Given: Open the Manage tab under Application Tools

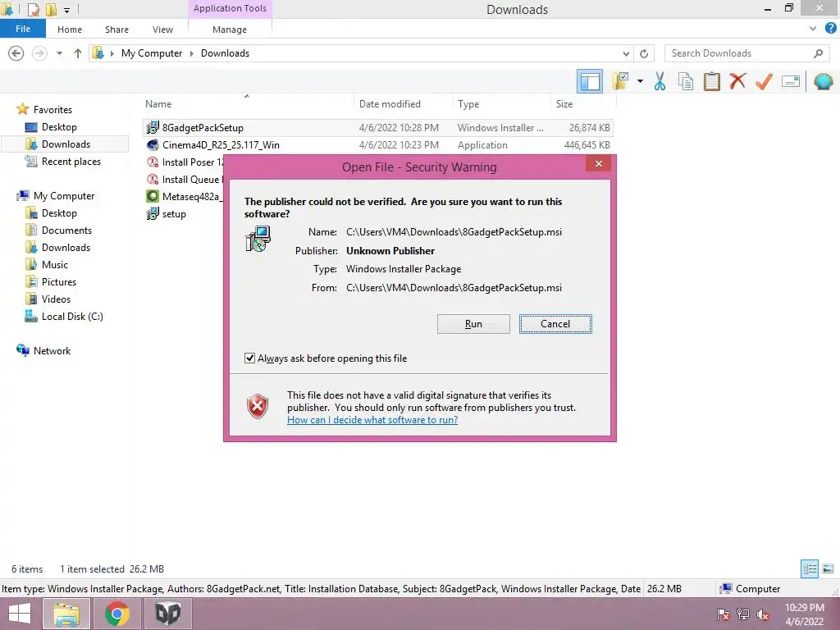Looking at the screenshot, I should (230, 30).
